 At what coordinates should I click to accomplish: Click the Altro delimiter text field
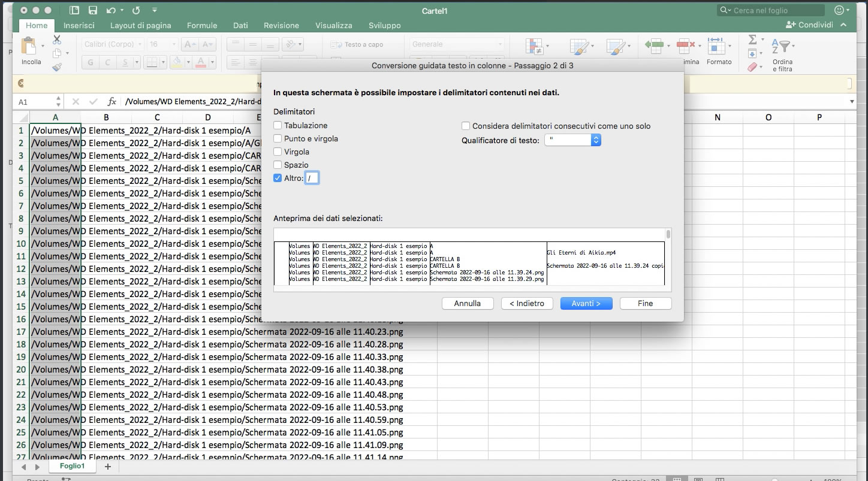tap(312, 178)
